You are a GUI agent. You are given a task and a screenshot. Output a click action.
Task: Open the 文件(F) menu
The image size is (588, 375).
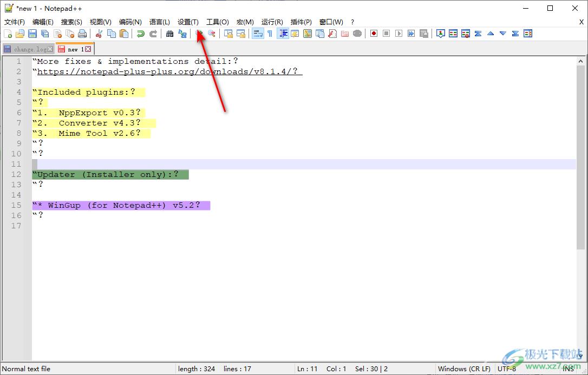pos(15,22)
